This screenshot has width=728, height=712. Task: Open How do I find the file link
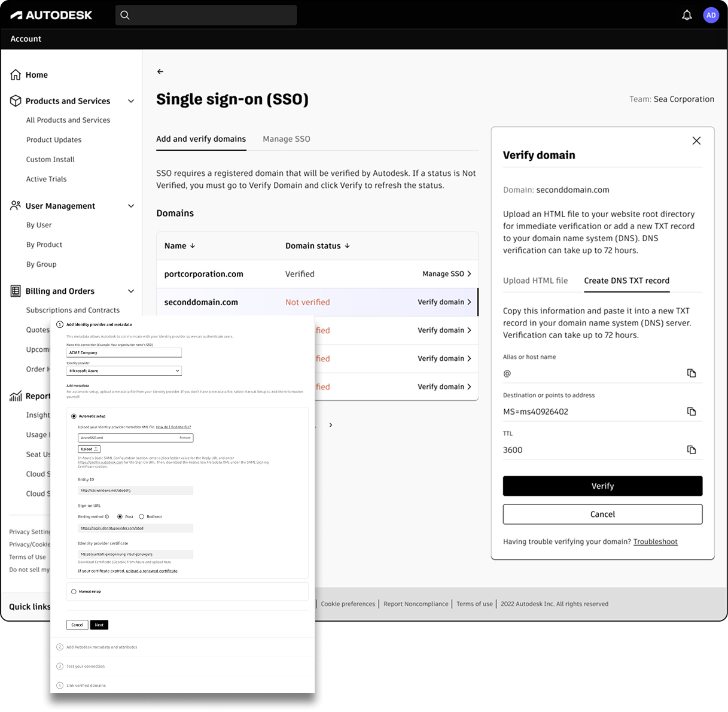point(173,427)
